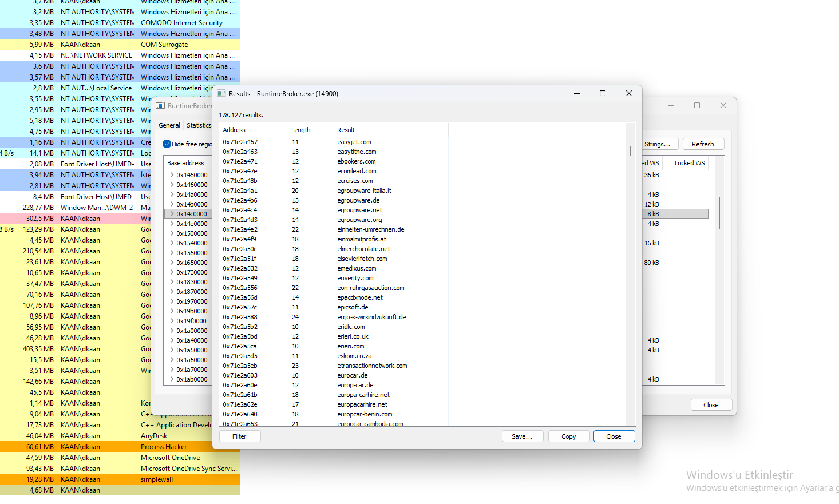Select address 0x71e2a463
Screen dimensions: 839x504
(240, 152)
